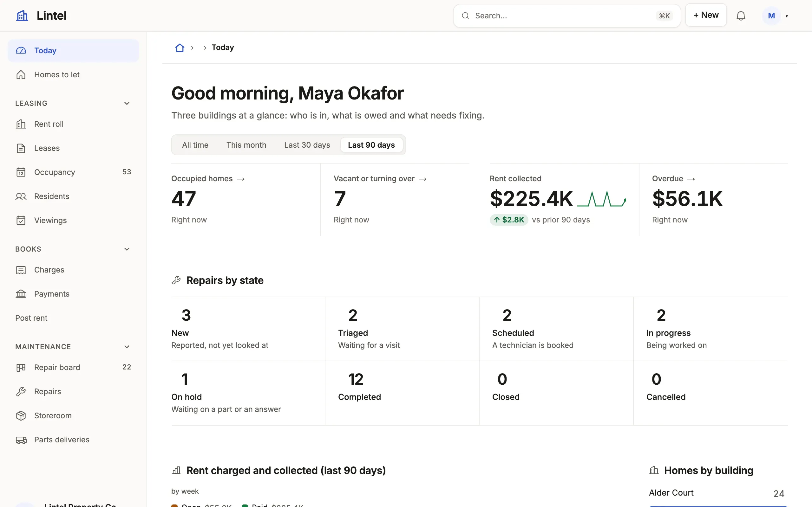Open the Lintel building logo icon
The width and height of the screenshot is (812, 507).
(x=22, y=16)
